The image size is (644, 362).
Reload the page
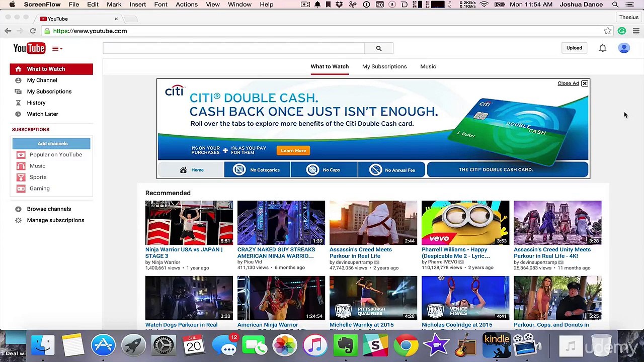coord(33,31)
